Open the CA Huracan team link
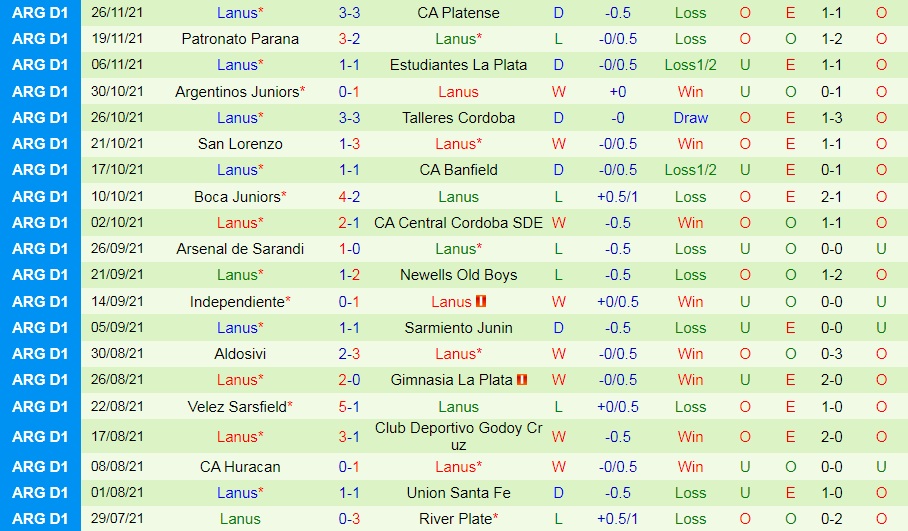 240,466
